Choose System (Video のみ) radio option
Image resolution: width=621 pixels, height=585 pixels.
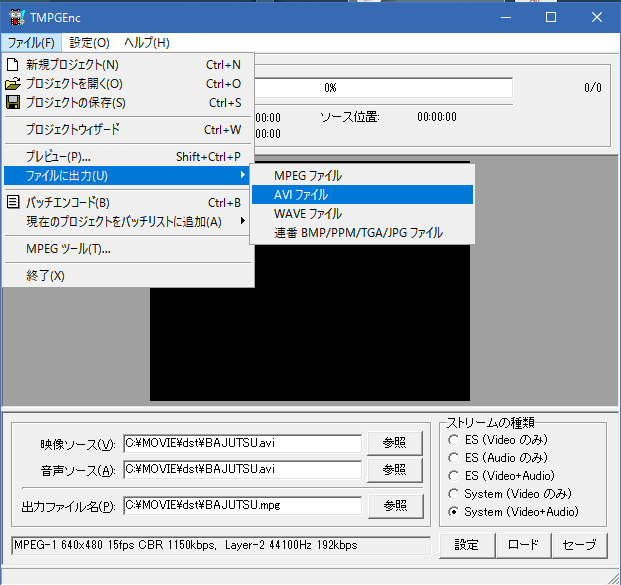tap(456, 494)
